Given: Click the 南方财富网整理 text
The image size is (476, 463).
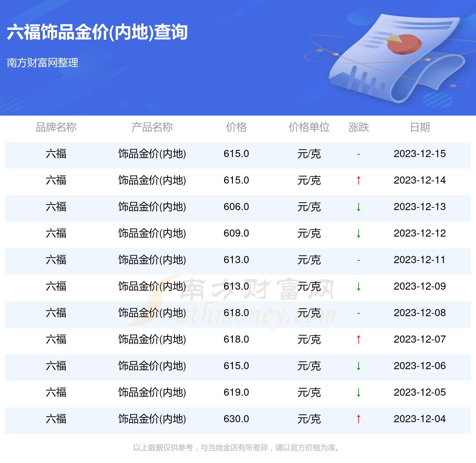Looking at the screenshot, I should click(x=42, y=63).
